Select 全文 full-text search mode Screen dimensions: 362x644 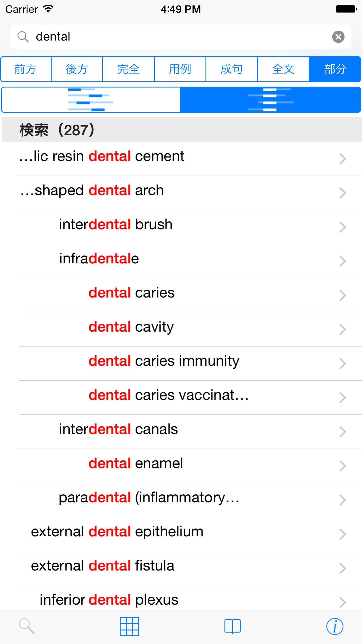(283, 69)
